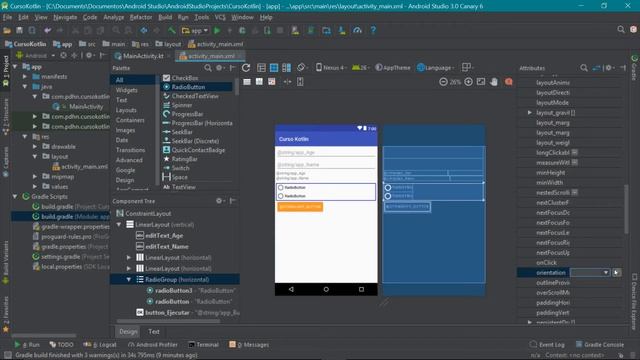Image resolution: width=640 pixels, height=360 pixels.
Task: Open the Event Log panel
Action: click(x=547, y=345)
